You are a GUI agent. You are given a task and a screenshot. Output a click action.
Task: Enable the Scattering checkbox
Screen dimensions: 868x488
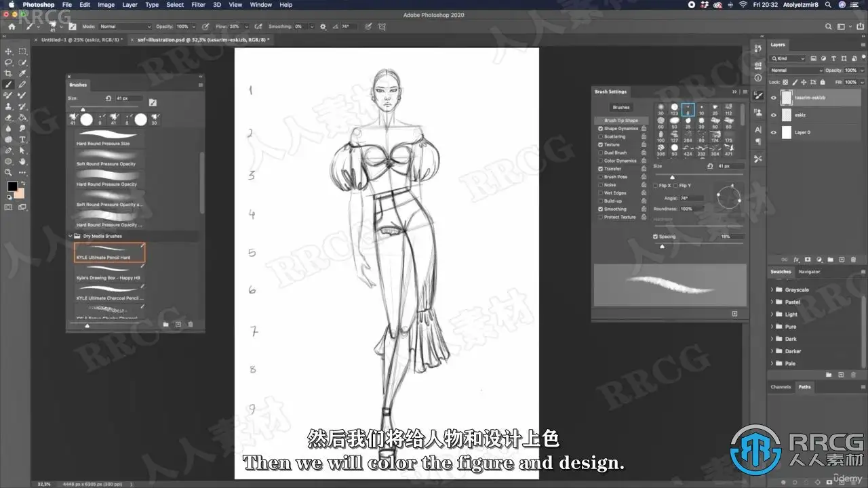coord(600,136)
